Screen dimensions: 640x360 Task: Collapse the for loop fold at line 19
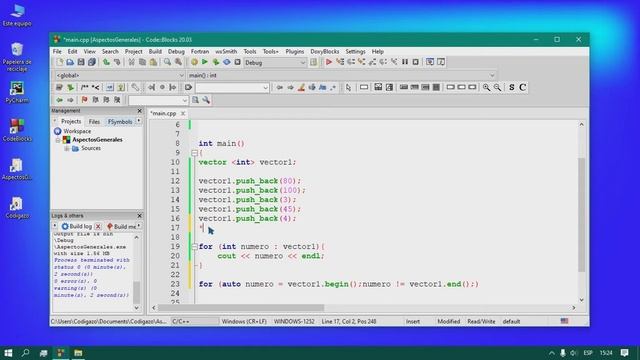pos(194,247)
